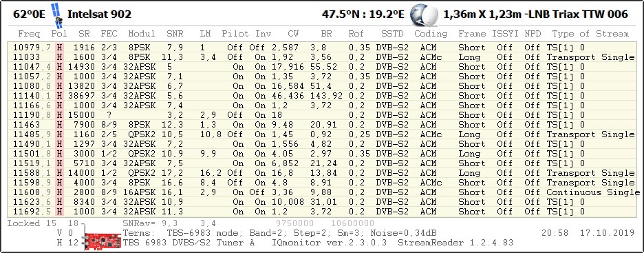Click the CW value 46,436
This screenshot has height=253, width=644.
(x=288, y=96)
